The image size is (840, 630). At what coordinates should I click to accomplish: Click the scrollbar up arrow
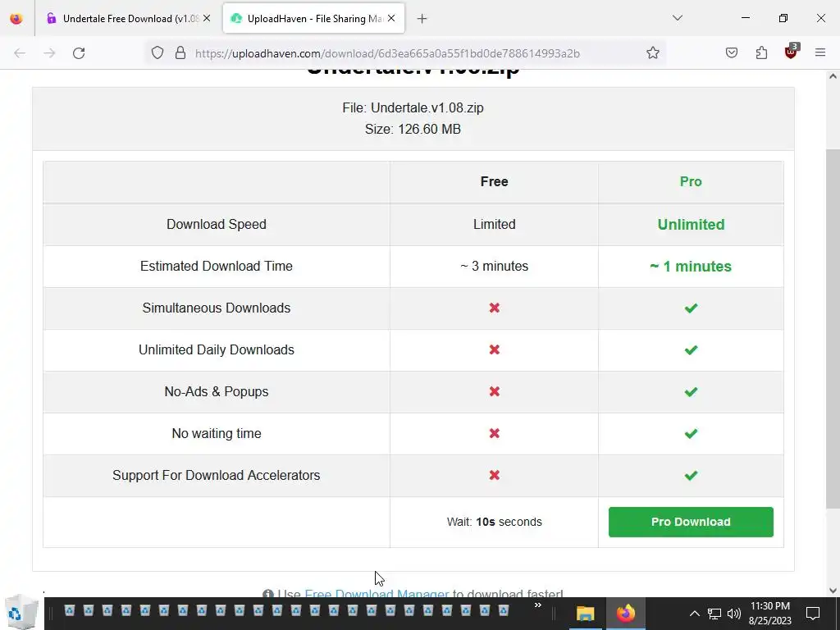click(x=833, y=76)
